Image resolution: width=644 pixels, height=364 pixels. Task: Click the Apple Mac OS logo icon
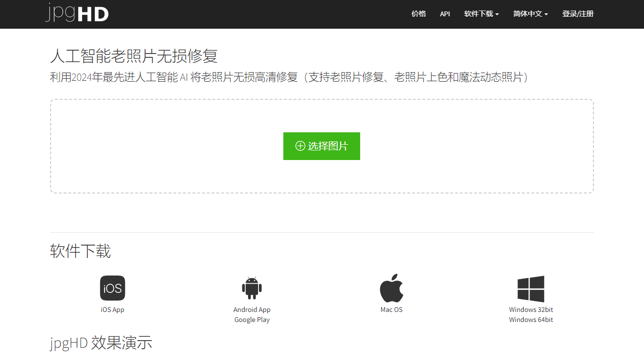click(392, 288)
